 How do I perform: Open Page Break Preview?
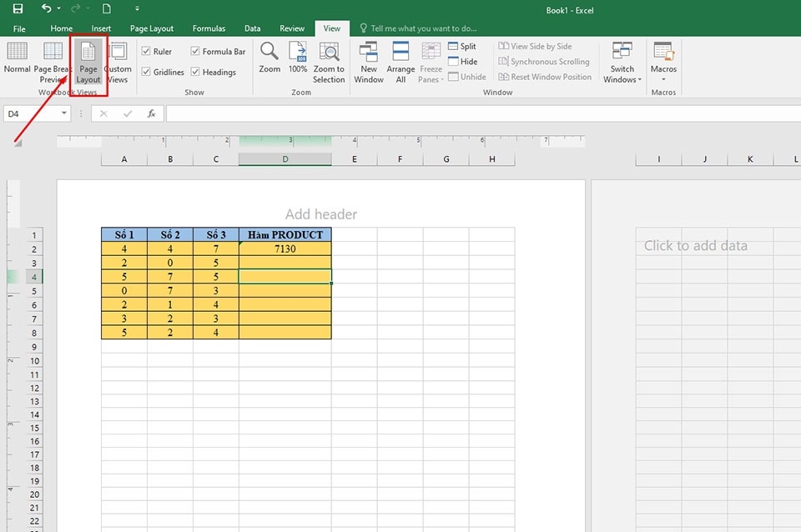click(x=53, y=58)
